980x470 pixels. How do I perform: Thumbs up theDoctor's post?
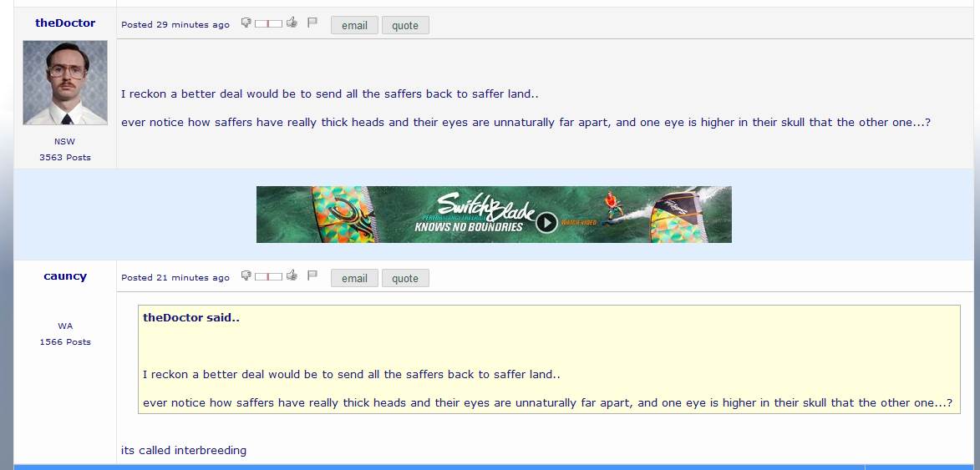point(292,23)
